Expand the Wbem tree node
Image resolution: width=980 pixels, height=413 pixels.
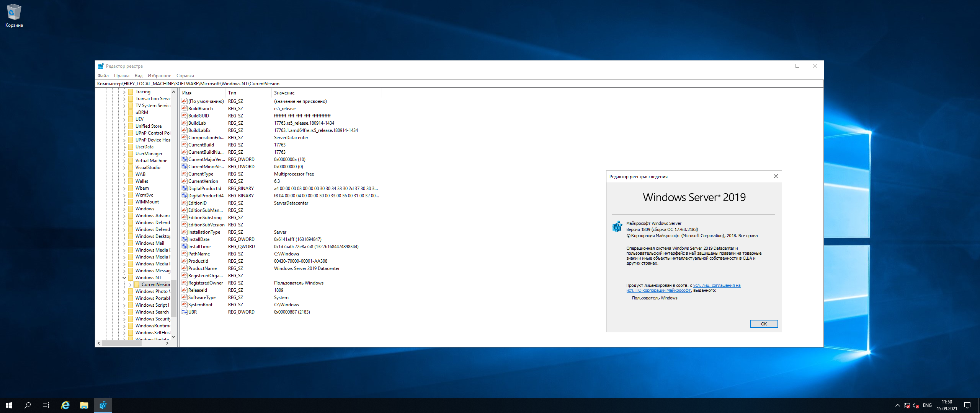coord(124,188)
